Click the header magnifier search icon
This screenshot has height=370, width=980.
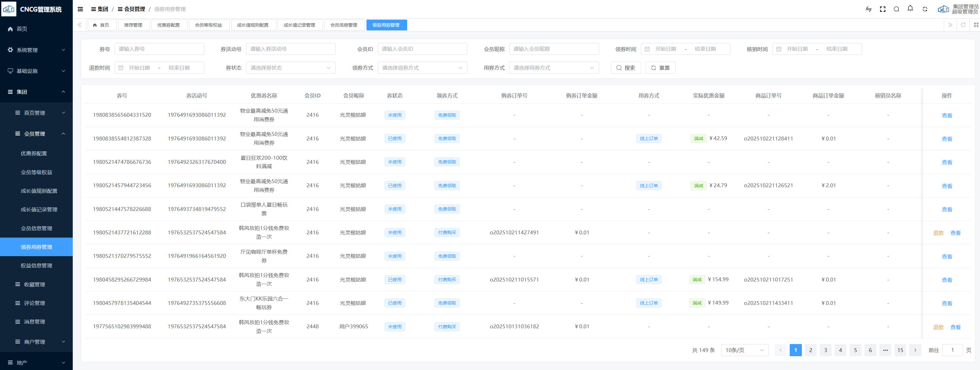click(x=896, y=9)
